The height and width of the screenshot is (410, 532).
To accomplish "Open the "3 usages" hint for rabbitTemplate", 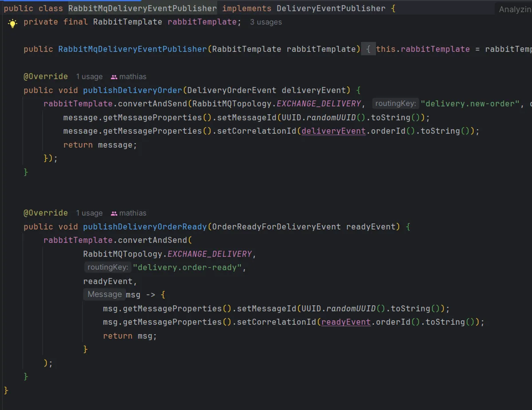I will pos(266,22).
